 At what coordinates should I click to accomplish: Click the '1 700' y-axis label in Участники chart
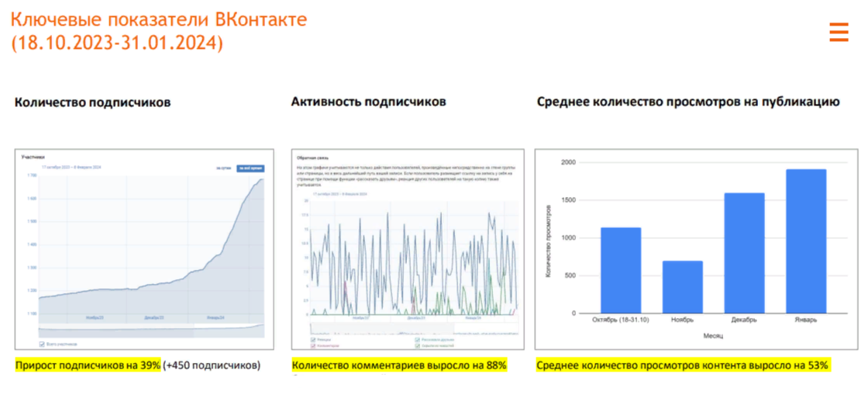(x=30, y=175)
